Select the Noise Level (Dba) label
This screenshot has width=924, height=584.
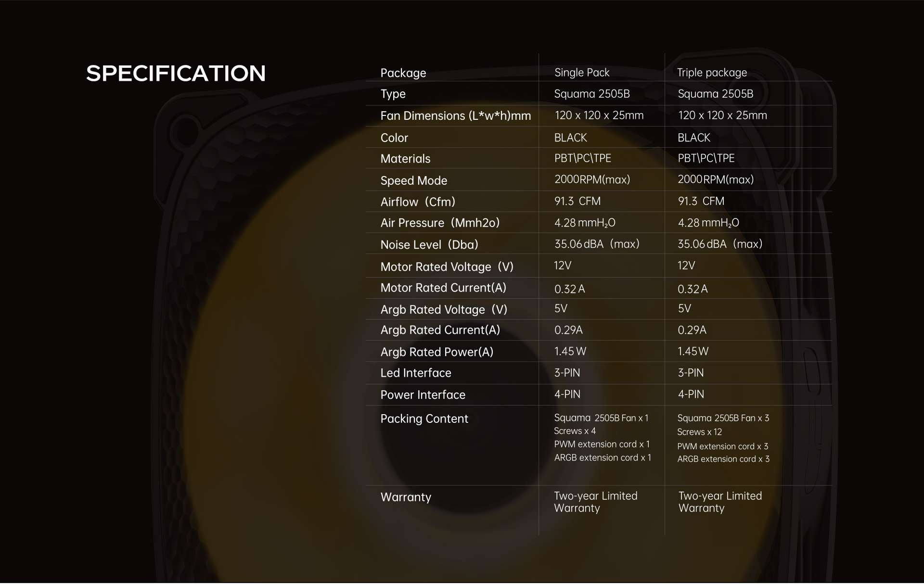(429, 245)
